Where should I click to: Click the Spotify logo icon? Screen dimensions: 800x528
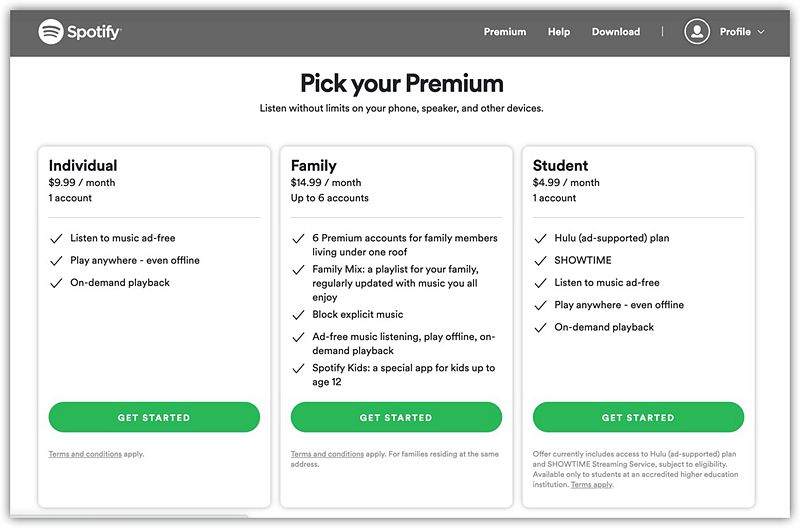tap(51, 32)
